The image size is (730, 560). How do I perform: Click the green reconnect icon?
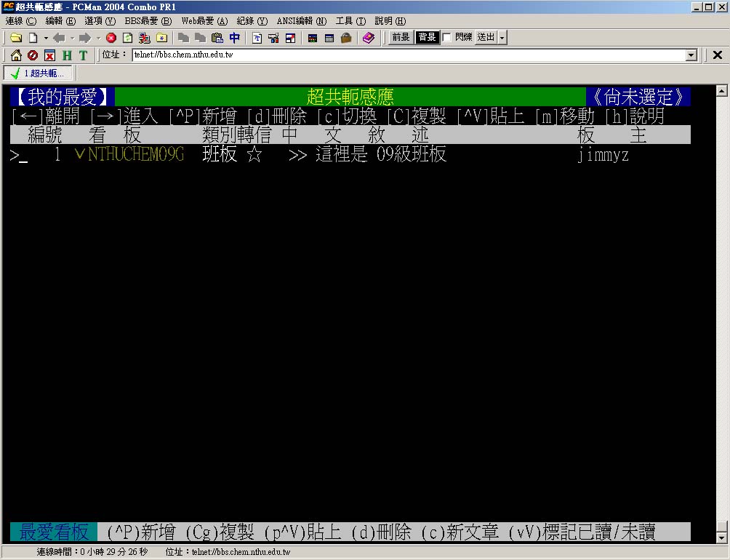click(x=127, y=38)
